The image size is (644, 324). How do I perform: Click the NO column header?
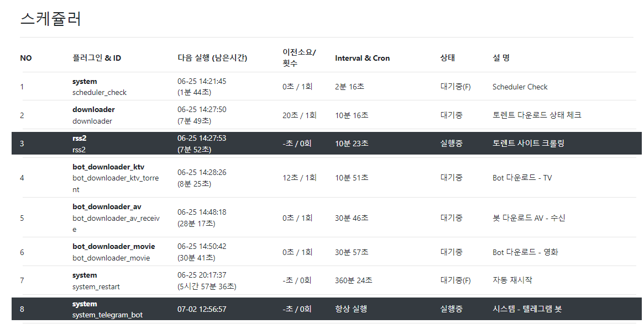point(26,58)
